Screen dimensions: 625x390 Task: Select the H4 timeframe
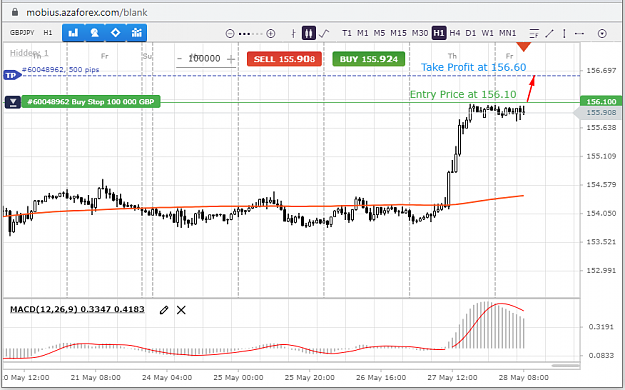coord(455,33)
